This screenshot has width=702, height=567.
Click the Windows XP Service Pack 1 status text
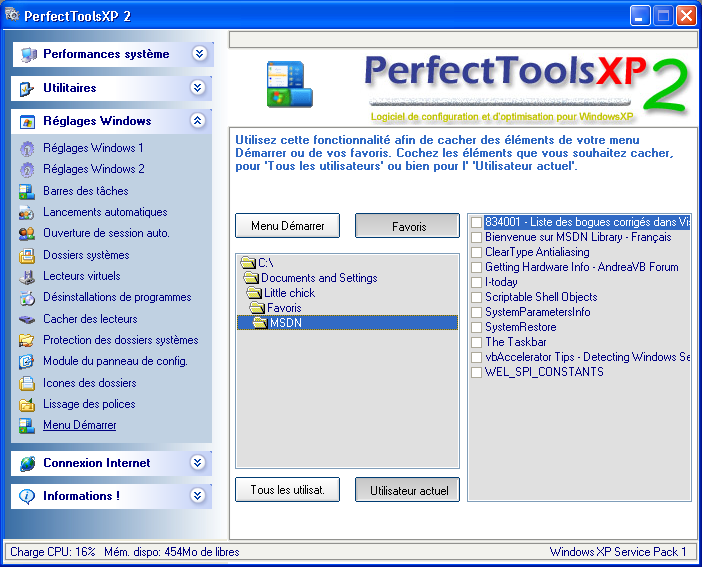pyautogui.click(x=618, y=552)
